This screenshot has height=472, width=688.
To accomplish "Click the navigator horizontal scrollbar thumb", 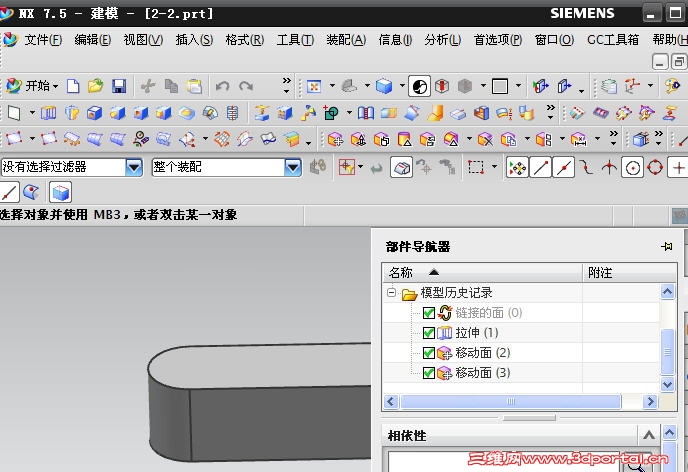I will (511, 401).
